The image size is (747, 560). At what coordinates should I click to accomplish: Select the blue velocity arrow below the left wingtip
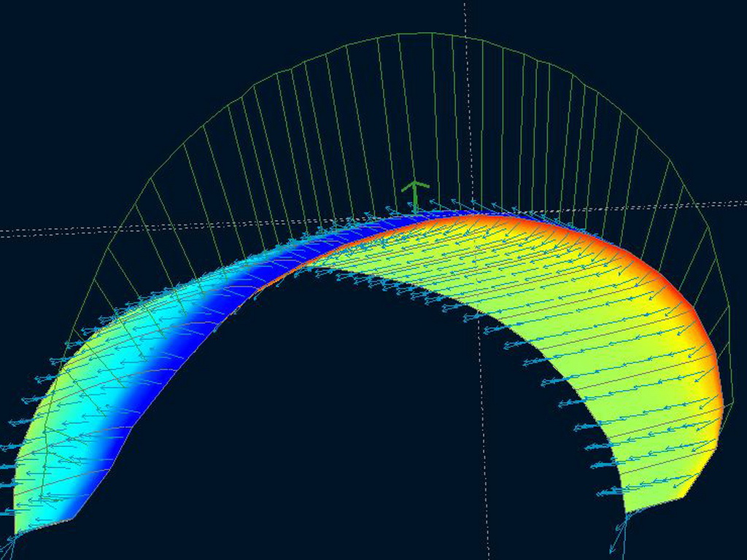(9, 547)
